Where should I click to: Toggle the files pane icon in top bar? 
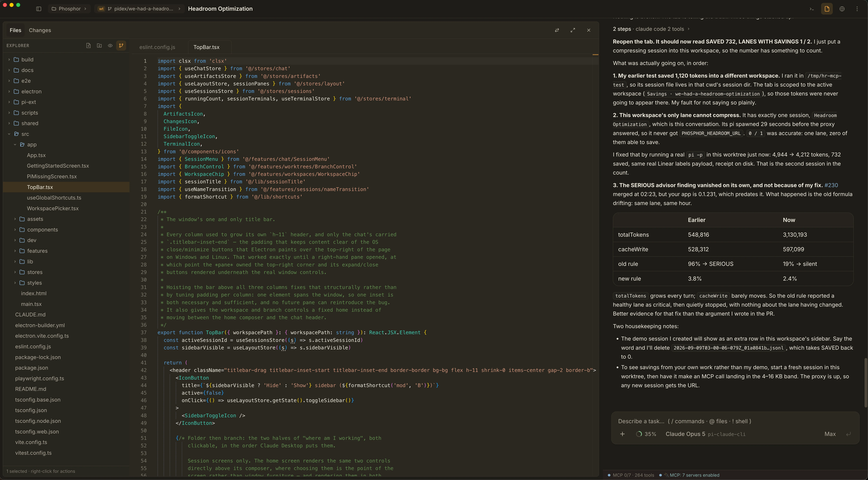(x=827, y=9)
